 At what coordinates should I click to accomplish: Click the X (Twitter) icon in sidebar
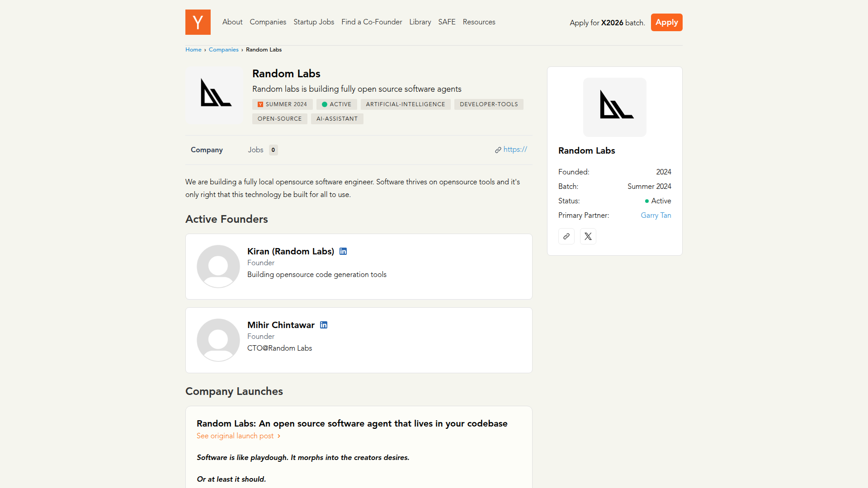pyautogui.click(x=588, y=236)
